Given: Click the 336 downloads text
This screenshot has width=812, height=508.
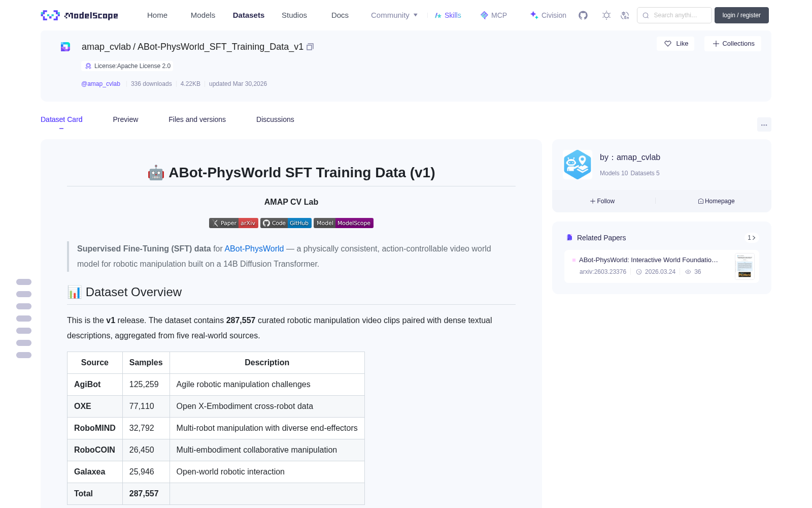Looking at the screenshot, I should click(151, 84).
